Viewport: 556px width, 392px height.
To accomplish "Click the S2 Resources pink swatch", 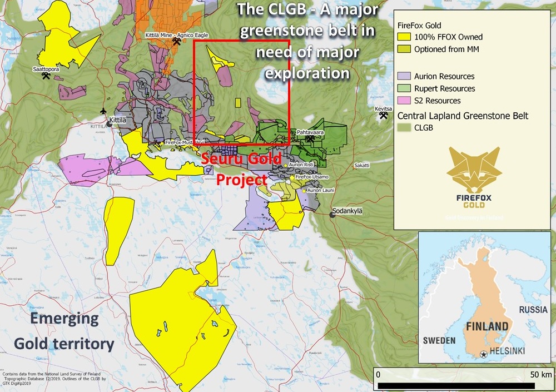I will pos(404,101).
